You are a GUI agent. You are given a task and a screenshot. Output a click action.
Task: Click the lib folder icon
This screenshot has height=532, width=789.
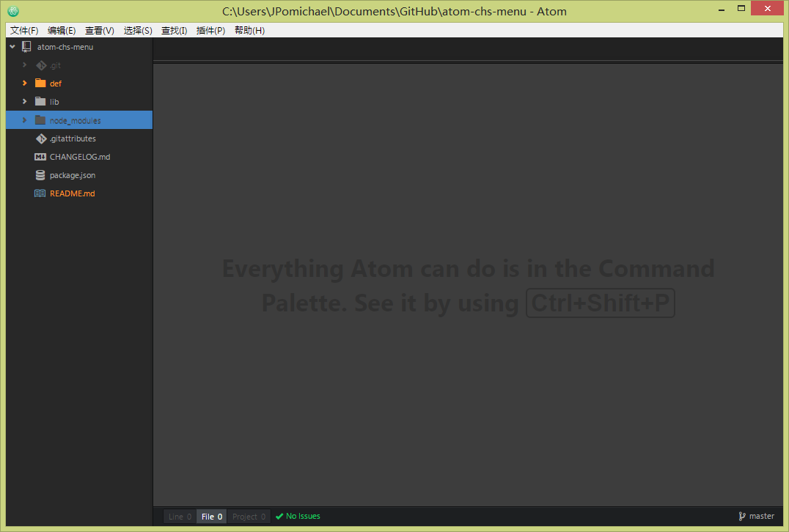click(40, 102)
